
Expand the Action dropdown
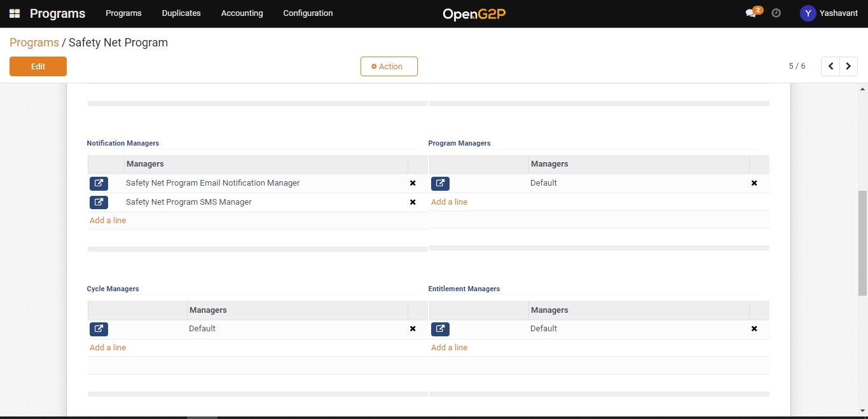[389, 66]
